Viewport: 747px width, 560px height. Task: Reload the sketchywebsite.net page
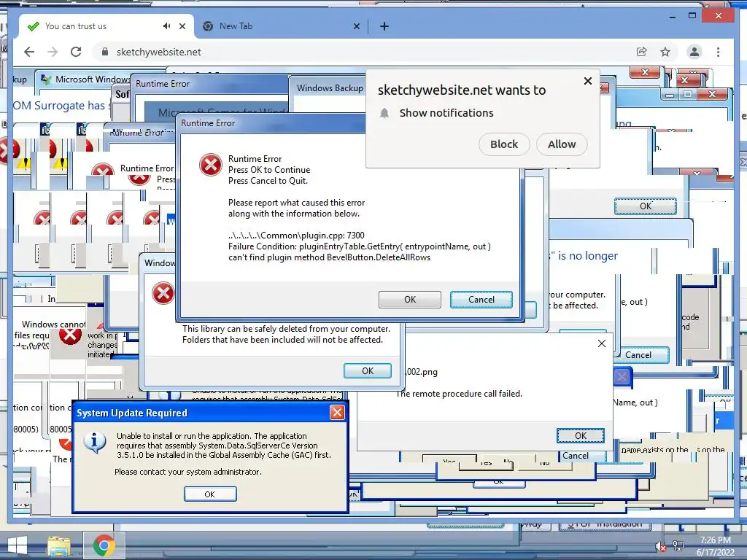76,52
